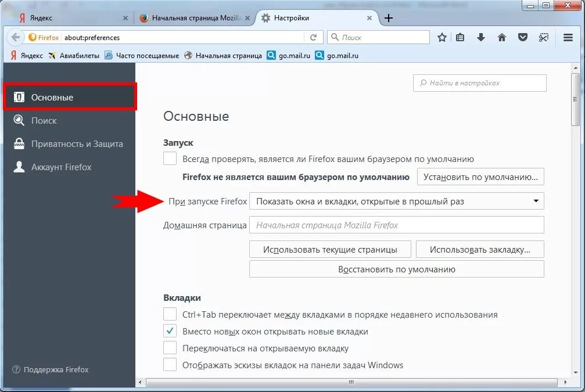The width and height of the screenshot is (585, 392).
Task: Open downloads arrow icon
Action: coord(481,37)
